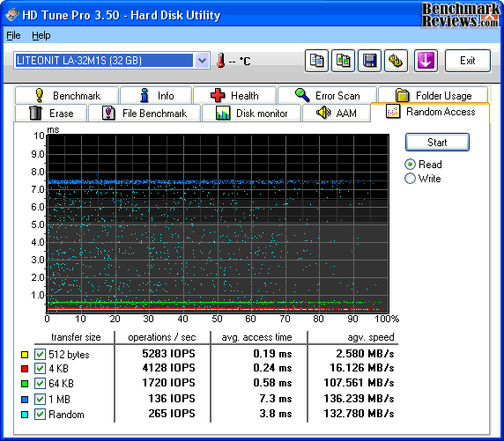Click the thermometer temperature icon
The height and width of the screenshot is (441, 504).
click(220, 61)
